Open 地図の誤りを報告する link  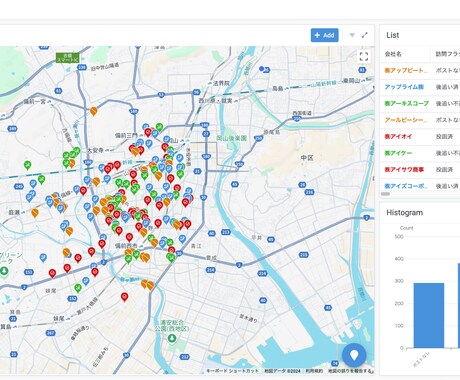(x=349, y=371)
